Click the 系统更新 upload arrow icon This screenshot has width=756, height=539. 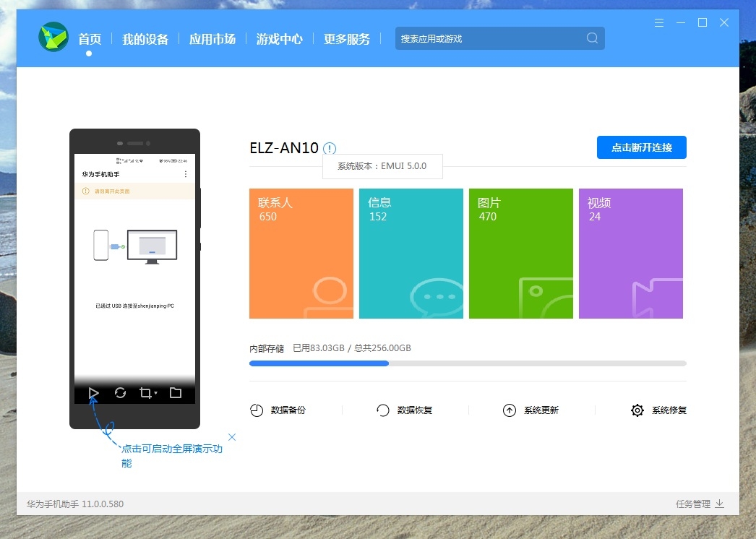point(510,410)
